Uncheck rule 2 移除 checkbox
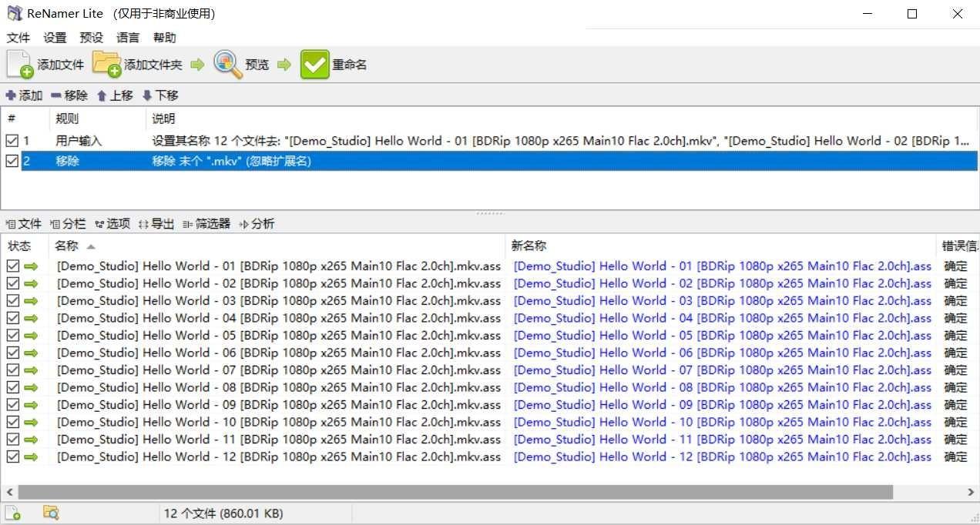Viewport: 980px width, 525px height. [x=12, y=161]
